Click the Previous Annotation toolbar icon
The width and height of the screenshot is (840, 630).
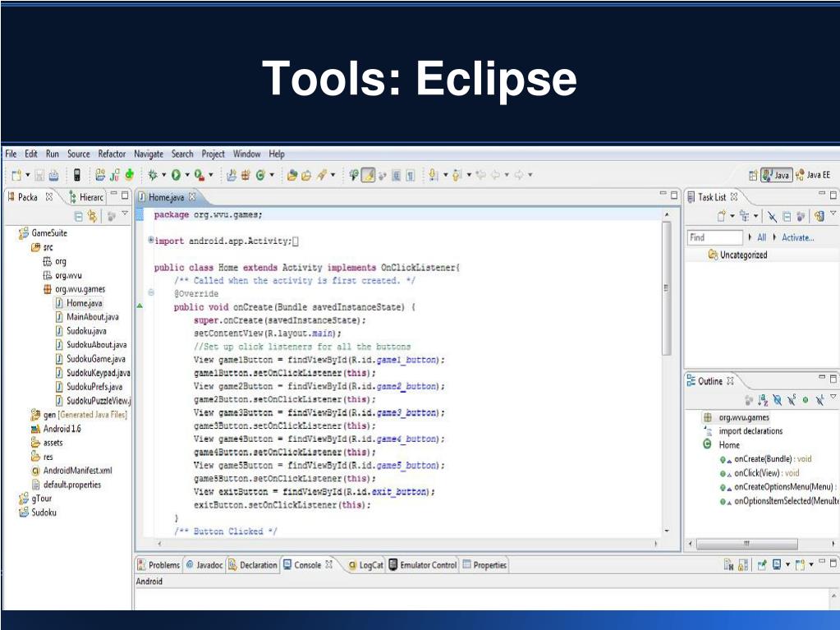457,175
